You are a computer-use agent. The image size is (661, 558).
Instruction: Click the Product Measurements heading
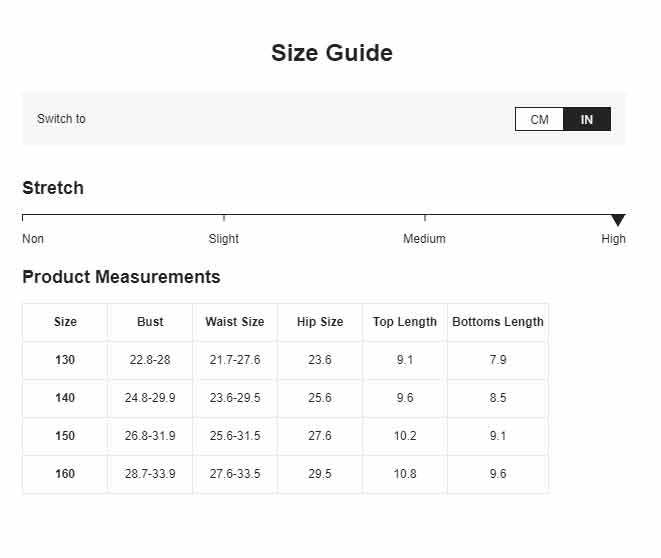pyautogui.click(x=121, y=277)
